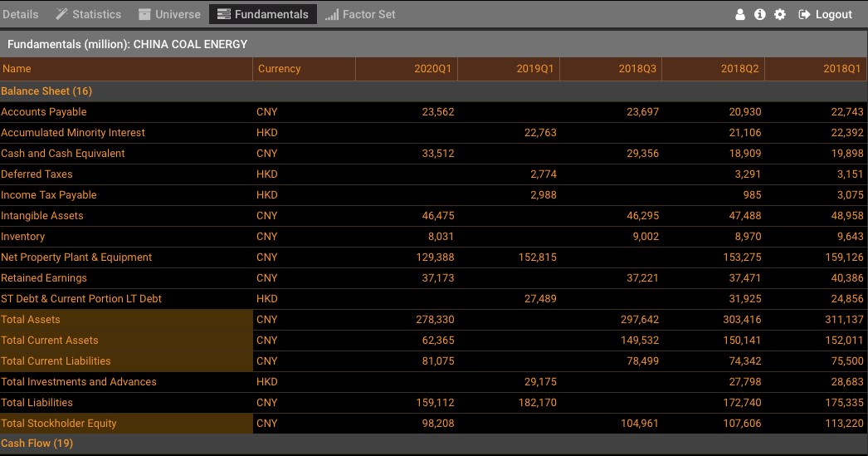Log out using Logout button
868x456 pixels.
coord(826,14)
